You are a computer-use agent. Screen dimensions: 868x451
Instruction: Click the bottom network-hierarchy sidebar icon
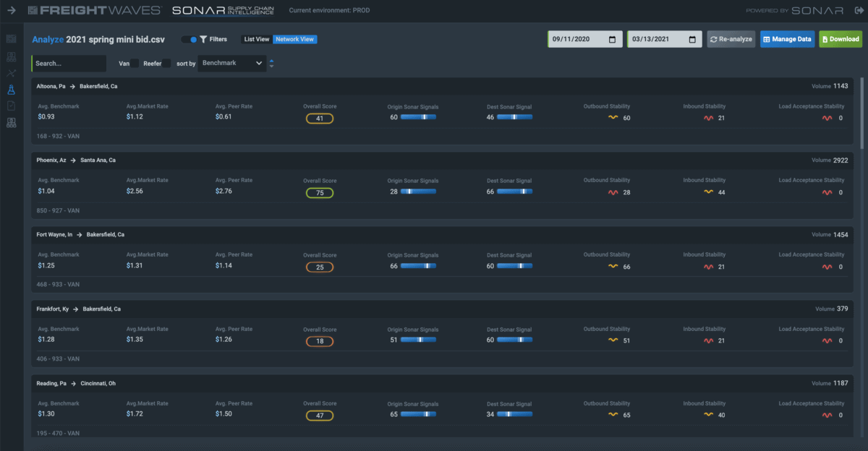pyautogui.click(x=11, y=124)
